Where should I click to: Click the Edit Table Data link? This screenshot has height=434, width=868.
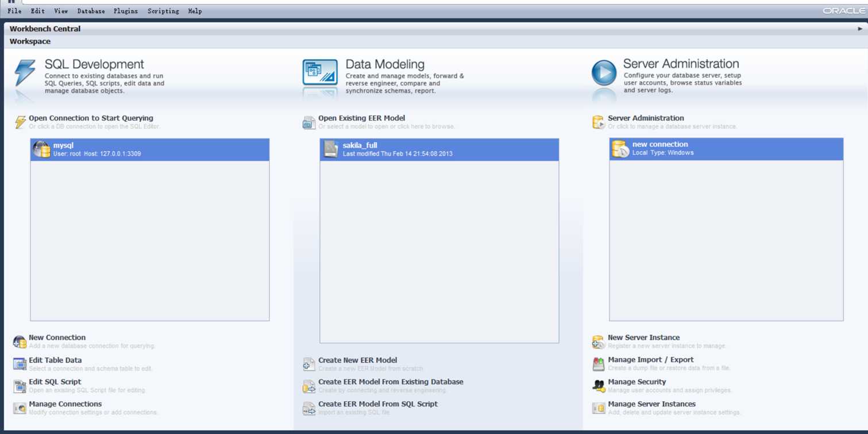(55, 360)
